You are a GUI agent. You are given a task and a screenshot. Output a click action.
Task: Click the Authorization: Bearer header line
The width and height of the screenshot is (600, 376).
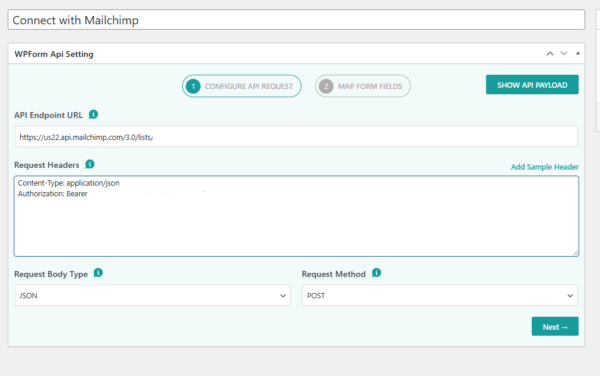coord(52,194)
